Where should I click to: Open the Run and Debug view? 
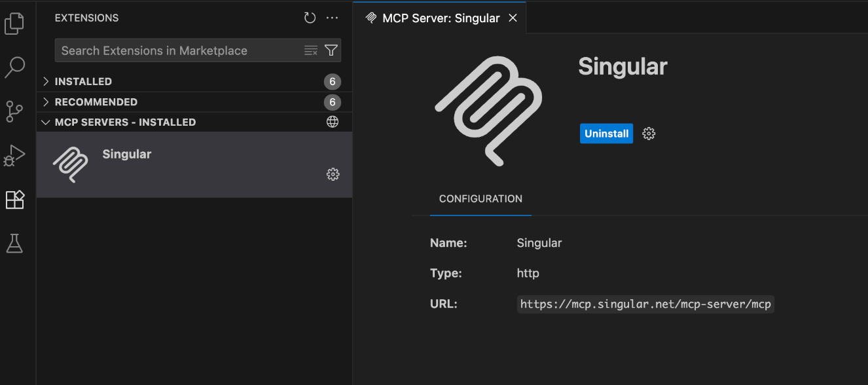click(15, 155)
